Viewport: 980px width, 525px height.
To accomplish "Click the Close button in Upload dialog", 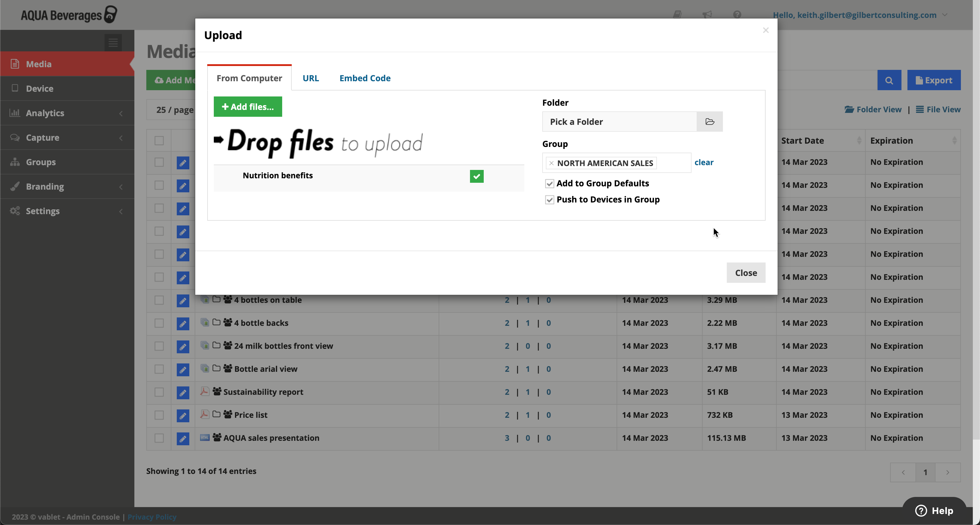I will (x=746, y=273).
